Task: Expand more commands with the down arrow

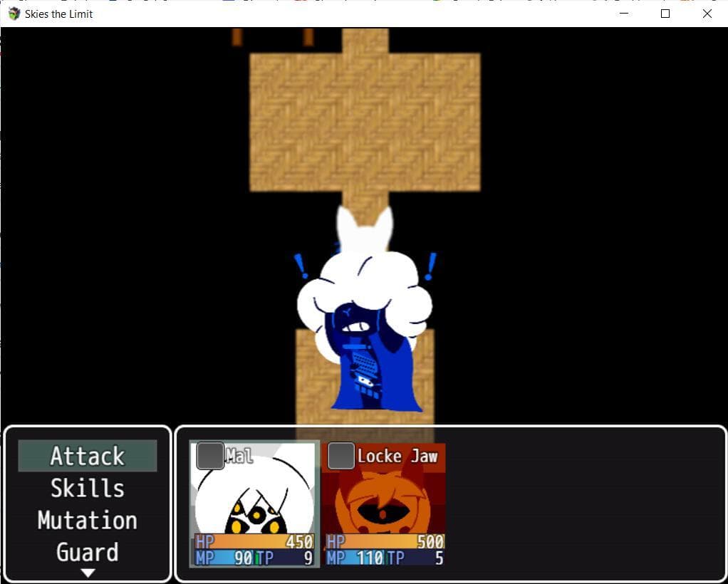Action: pos(88,573)
